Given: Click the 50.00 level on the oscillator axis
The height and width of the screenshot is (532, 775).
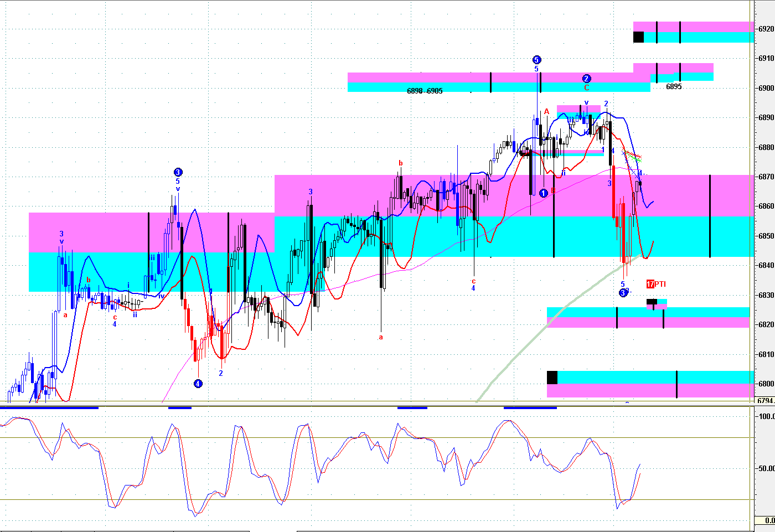Looking at the screenshot, I should [766, 468].
